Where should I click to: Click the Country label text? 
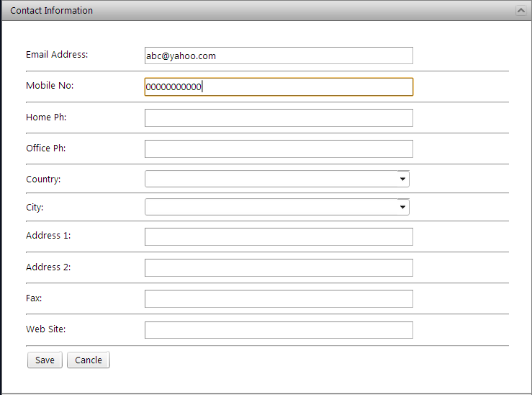point(43,179)
